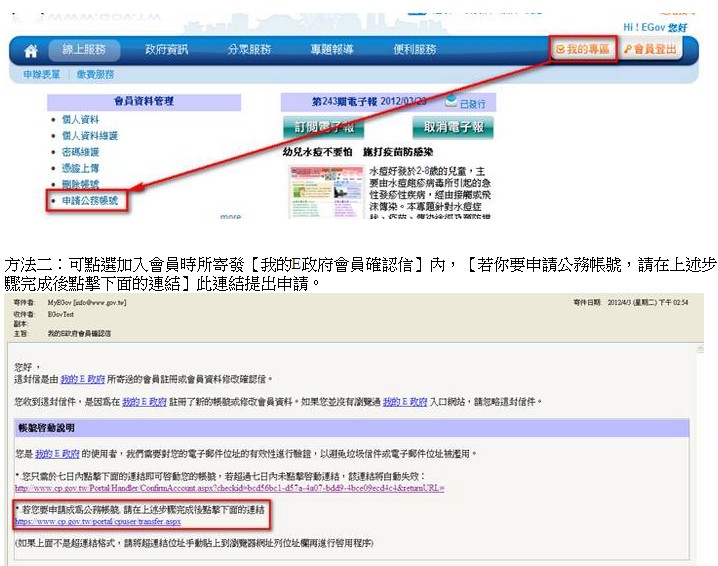
Task: Open the chickenpox article thumbnail image
Action: [x=326, y=192]
